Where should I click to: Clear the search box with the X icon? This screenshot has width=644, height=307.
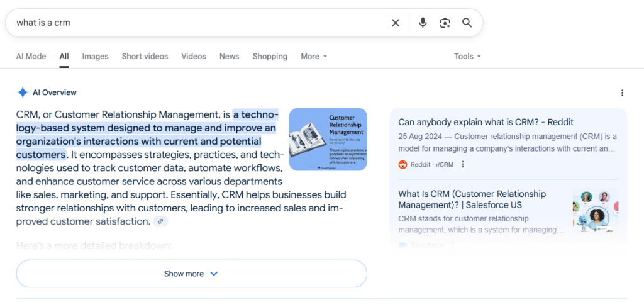point(395,23)
